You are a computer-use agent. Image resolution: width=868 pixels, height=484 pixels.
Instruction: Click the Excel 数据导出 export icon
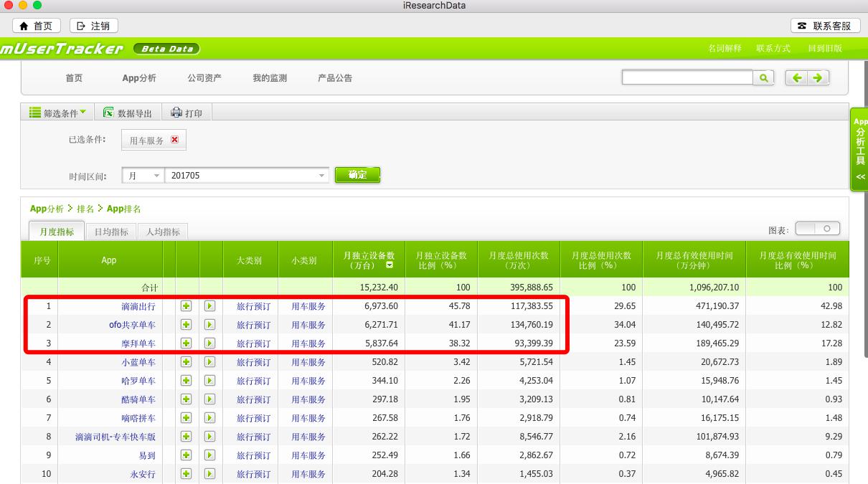[108, 113]
